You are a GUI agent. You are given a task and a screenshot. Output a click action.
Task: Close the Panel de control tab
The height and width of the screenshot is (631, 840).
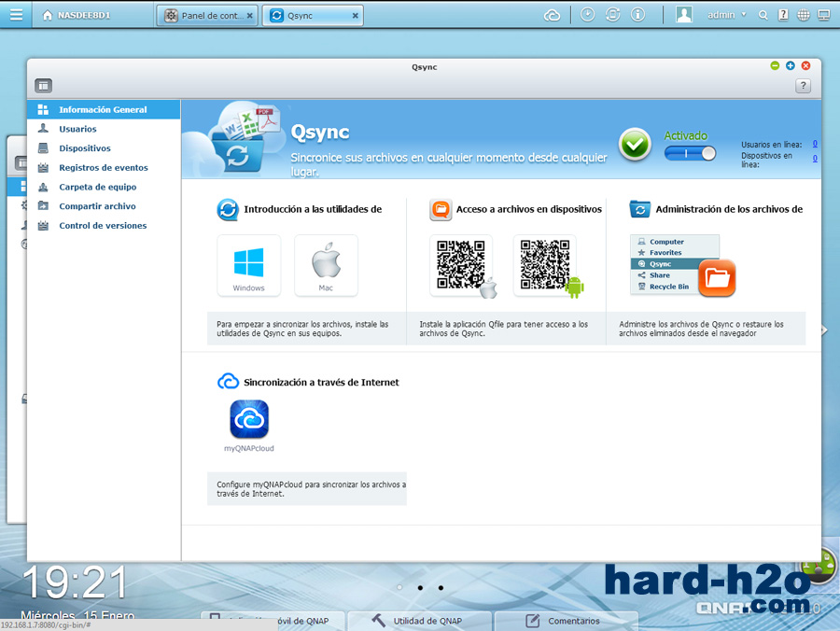(x=249, y=16)
